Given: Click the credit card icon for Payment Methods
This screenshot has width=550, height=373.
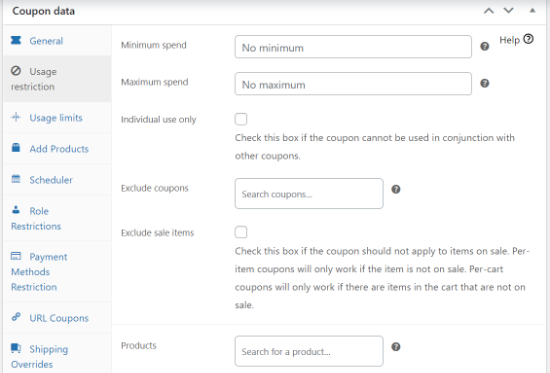Looking at the screenshot, I should click(16, 256).
